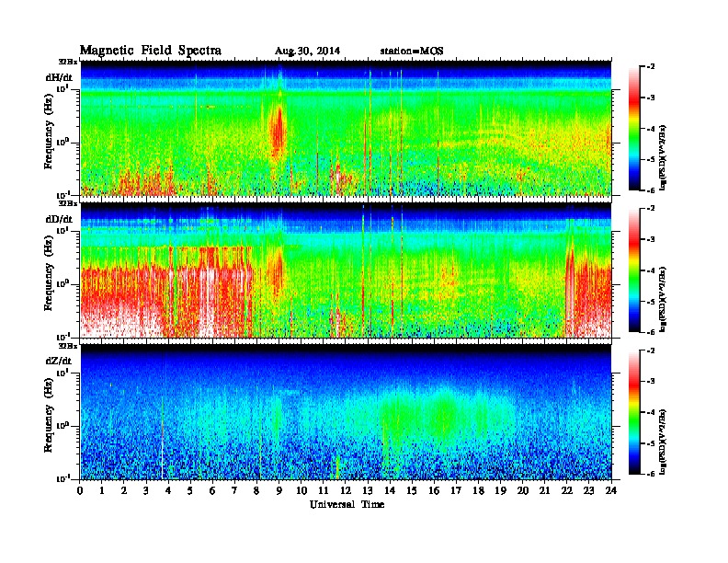Click the "-2" tick on dH/dt color bar
This screenshot has height=563, width=728.
click(x=652, y=67)
